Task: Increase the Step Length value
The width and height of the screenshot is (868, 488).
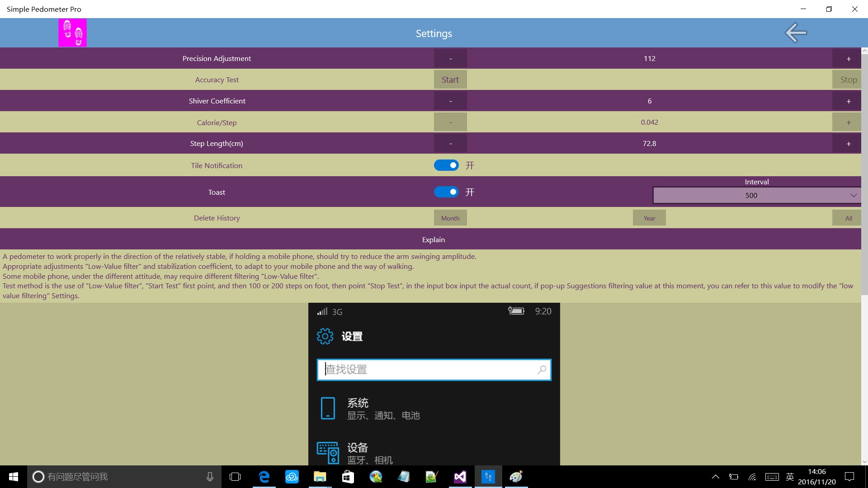Action: 848,144
